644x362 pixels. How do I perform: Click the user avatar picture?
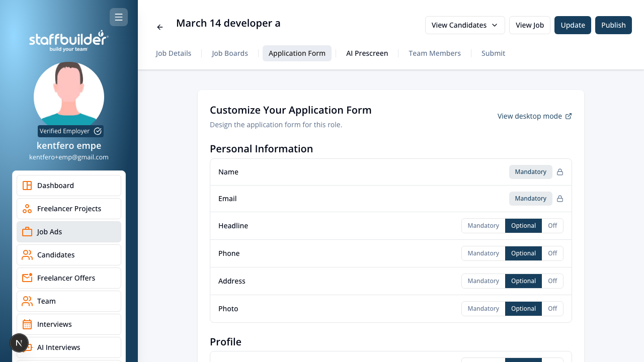69,97
